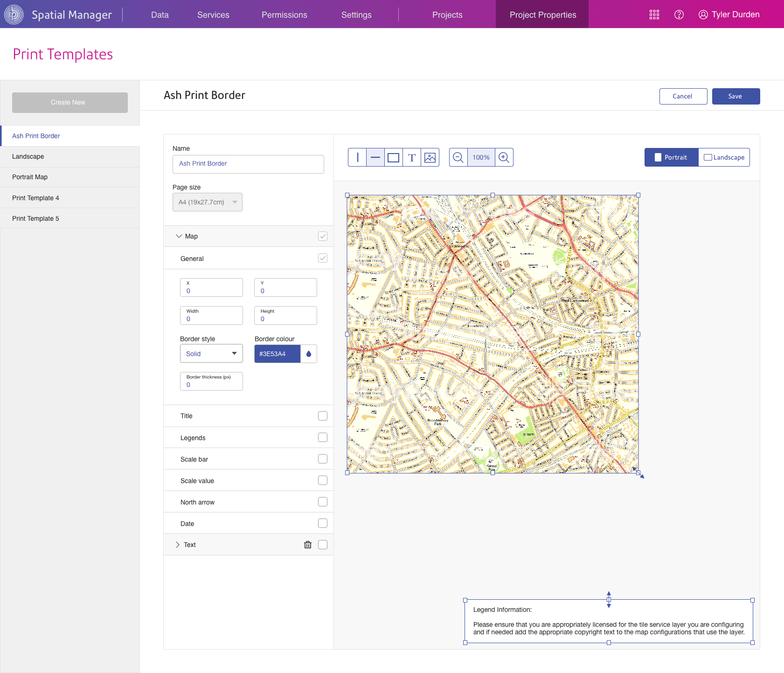Select the Landscape template in list

[70, 156]
